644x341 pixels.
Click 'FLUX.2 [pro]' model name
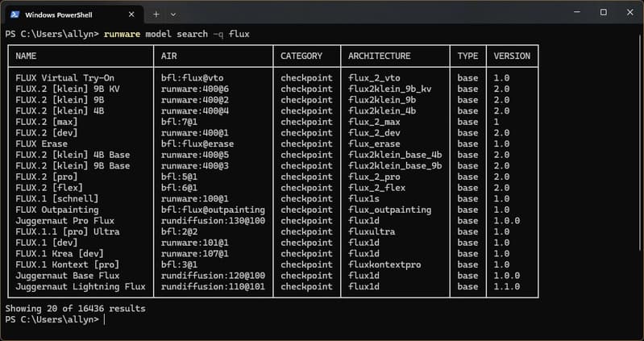point(47,177)
